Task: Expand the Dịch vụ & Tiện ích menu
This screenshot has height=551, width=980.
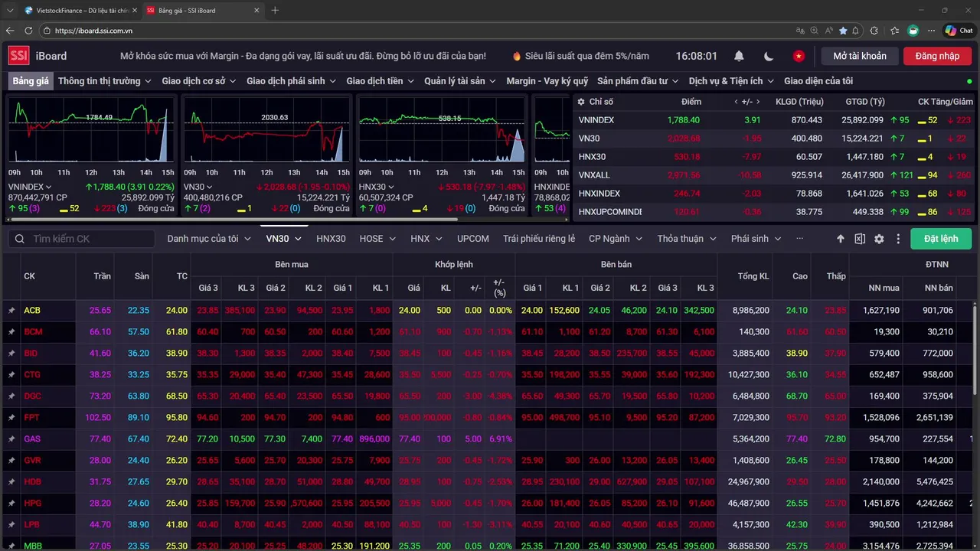Action: [x=731, y=81]
